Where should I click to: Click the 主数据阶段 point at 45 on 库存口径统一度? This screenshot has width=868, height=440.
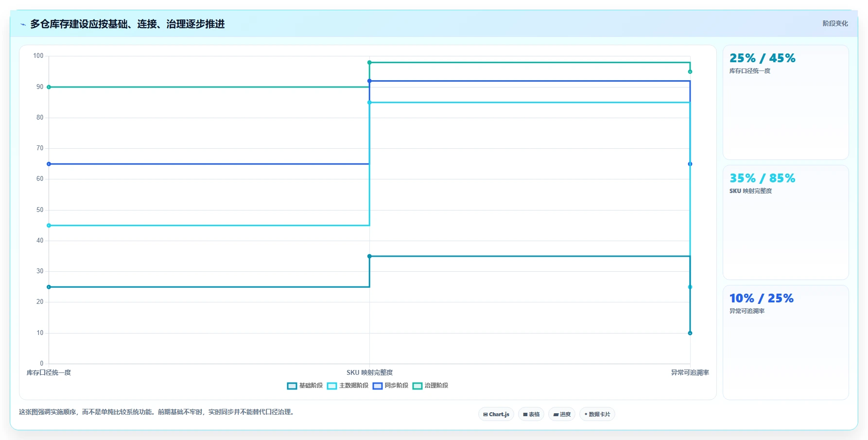[x=49, y=226]
